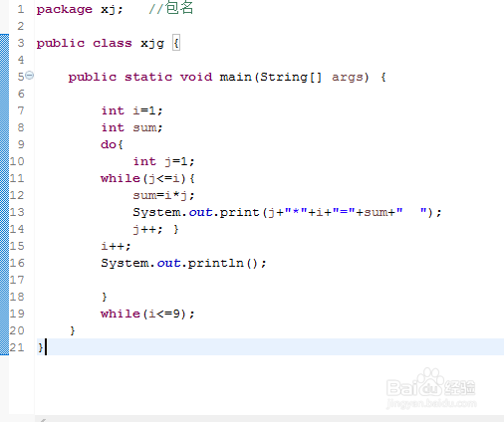The width and height of the screenshot is (504, 422).
Task: Click the highlighted opening brace on line 3
Action: point(176,43)
